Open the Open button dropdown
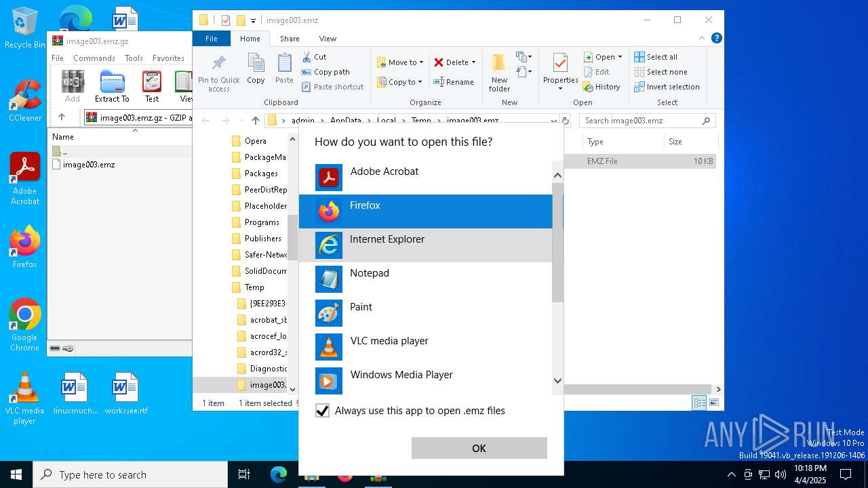This screenshot has height=488, width=868. 620,57
